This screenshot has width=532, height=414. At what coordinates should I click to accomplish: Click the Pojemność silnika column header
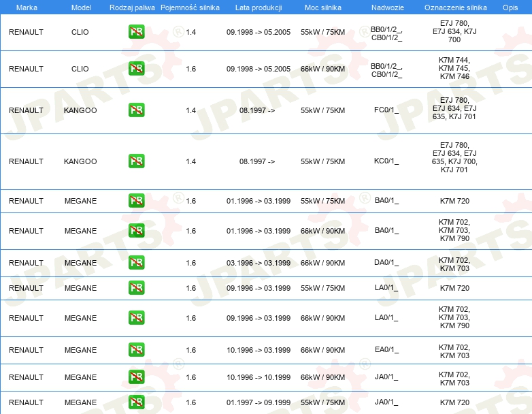190,7
